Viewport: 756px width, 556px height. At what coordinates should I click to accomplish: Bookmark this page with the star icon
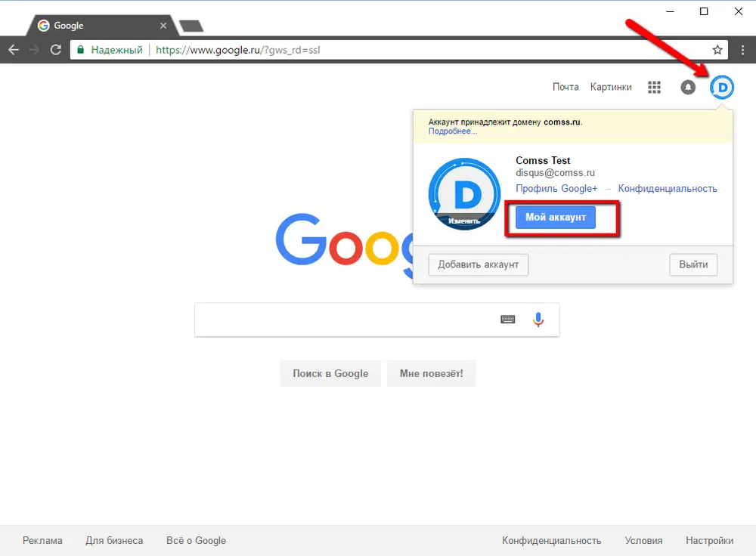coord(717,50)
